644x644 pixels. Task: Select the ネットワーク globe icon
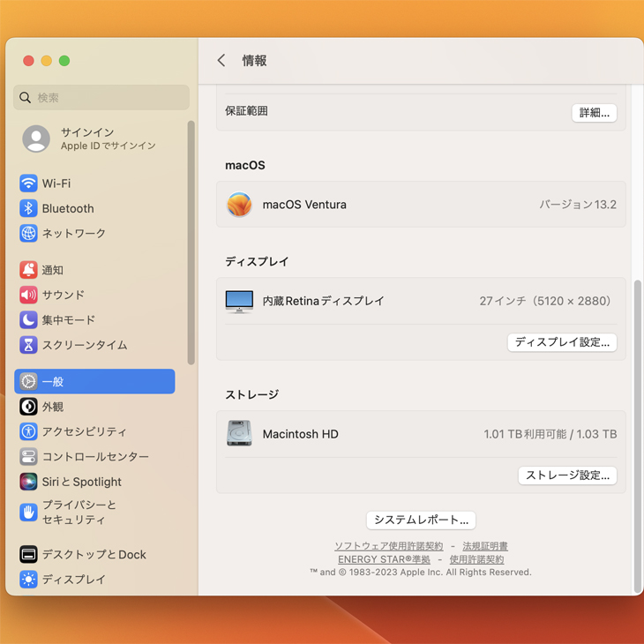click(x=28, y=234)
